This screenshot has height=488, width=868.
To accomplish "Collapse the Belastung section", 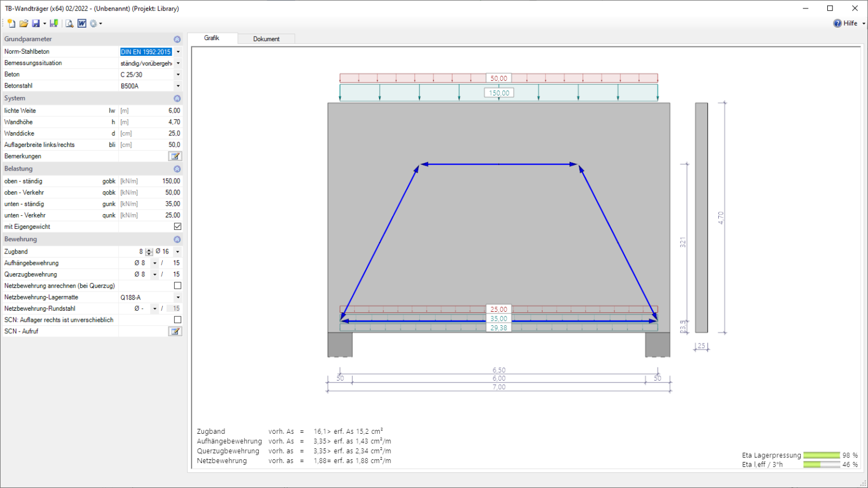I will pos(177,169).
